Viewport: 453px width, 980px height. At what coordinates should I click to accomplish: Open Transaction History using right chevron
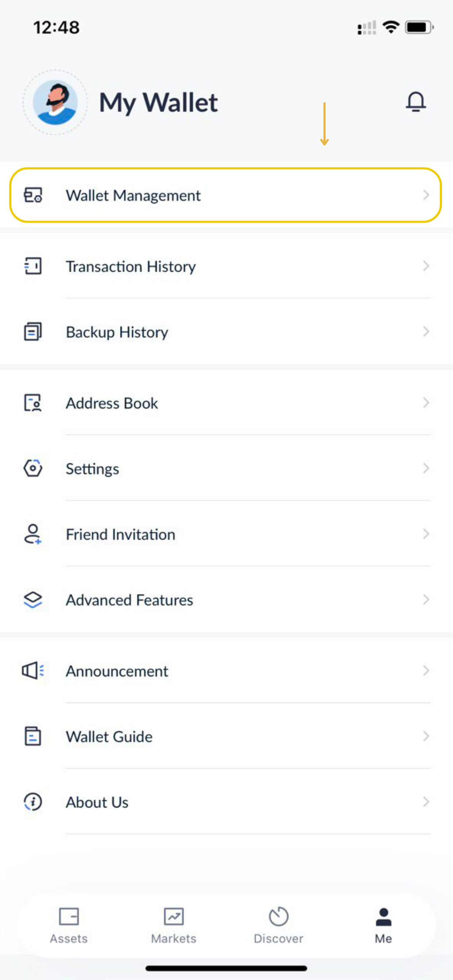426,266
